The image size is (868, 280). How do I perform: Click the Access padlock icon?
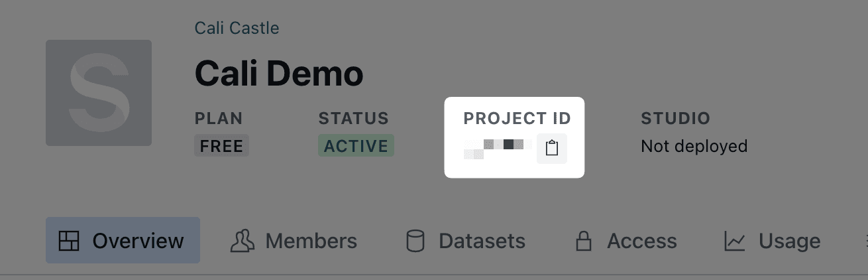(584, 241)
